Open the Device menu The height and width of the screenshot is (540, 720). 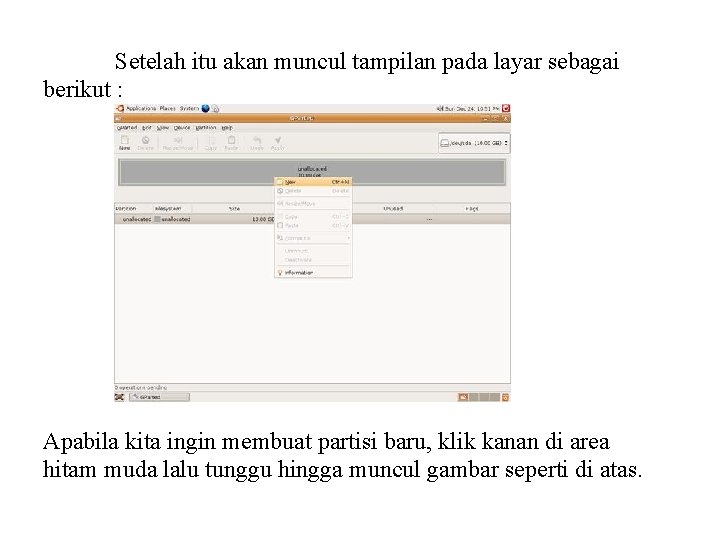(x=182, y=128)
